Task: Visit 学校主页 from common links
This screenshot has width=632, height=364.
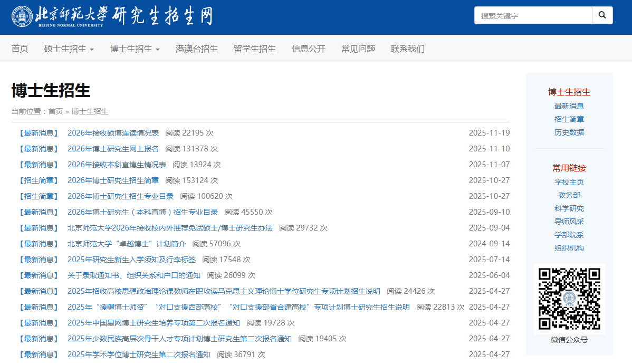Action: pos(569,182)
